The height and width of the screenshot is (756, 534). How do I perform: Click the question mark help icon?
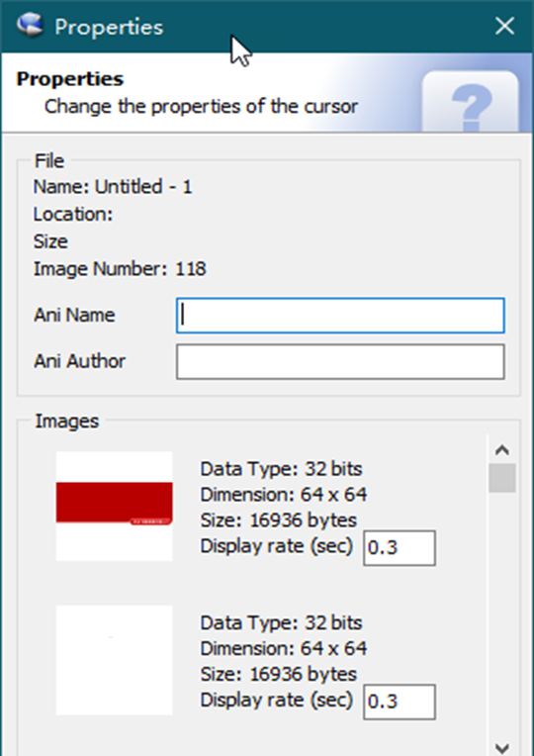coord(471,101)
